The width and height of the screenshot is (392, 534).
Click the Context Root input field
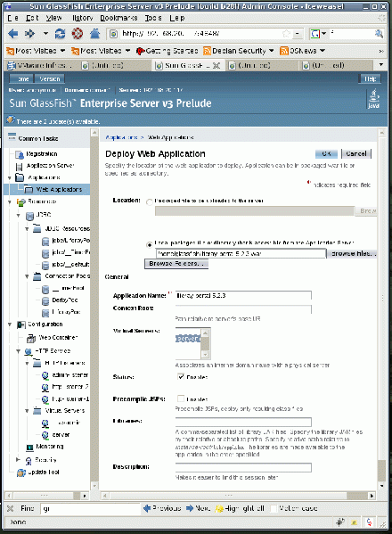click(x=243, y=309)
